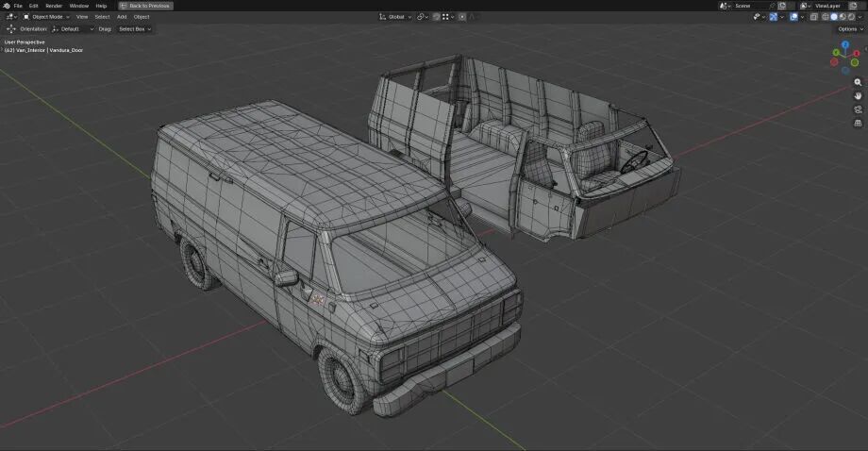Open the Edit menu
868x451 pixels.
click(x=34, y=6)
